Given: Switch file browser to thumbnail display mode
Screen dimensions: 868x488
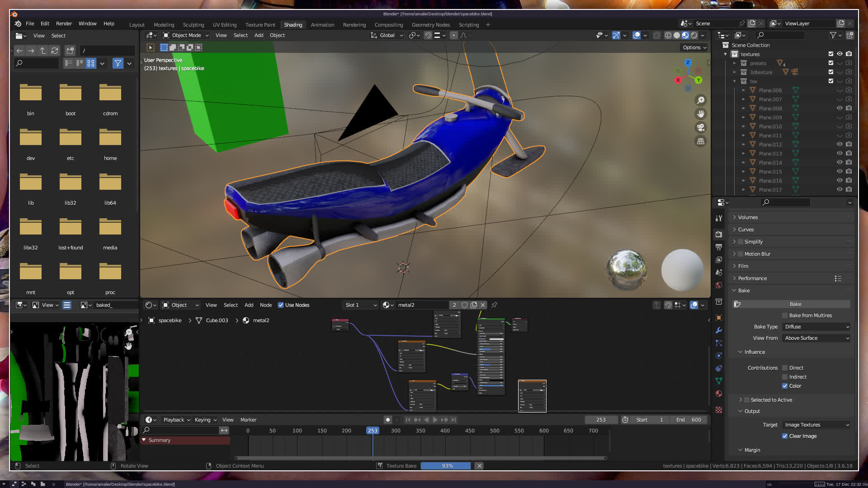Looking at the screenshot, I should point(91,63).
